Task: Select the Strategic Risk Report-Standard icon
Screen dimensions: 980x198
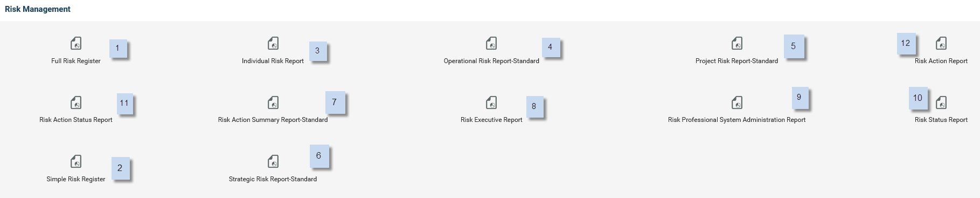Action: tap(273, 161)
